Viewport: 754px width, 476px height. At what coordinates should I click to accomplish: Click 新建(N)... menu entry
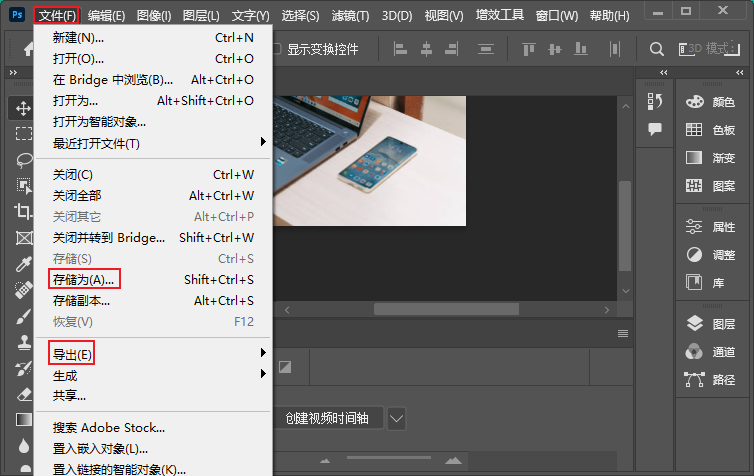click(x=78, y=37)
